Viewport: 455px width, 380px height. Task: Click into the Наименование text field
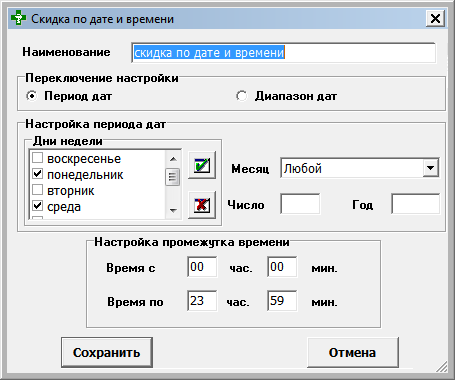[x=283, y=53]
